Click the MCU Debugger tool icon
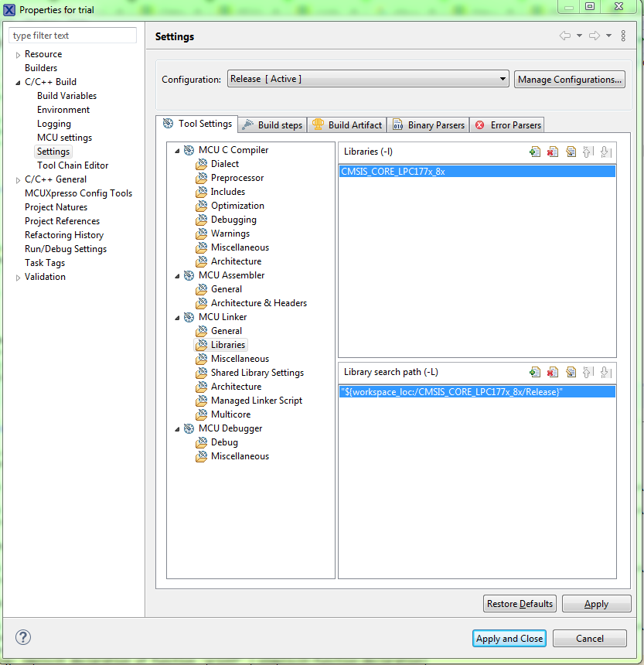The image size is (644, 665). pyautogui.click(x=189, y=428)
